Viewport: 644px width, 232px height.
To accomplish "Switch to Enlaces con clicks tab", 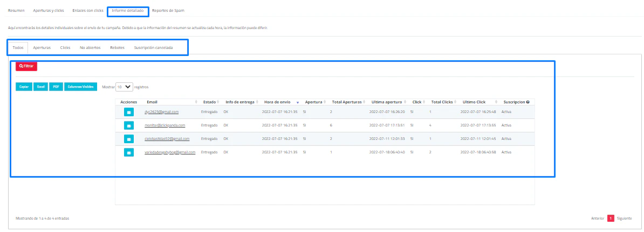I will (87, 11).
